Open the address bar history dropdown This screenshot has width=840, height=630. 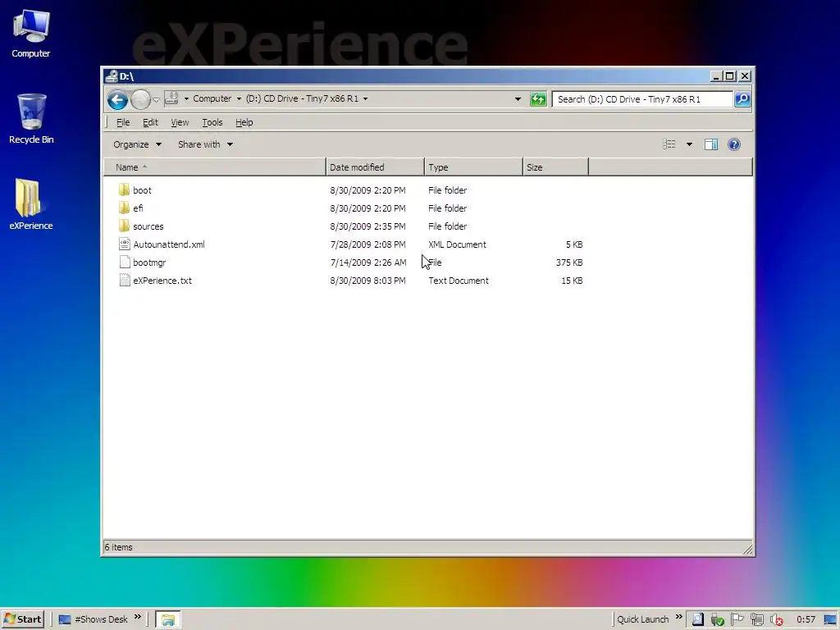(x=518, y=99)
